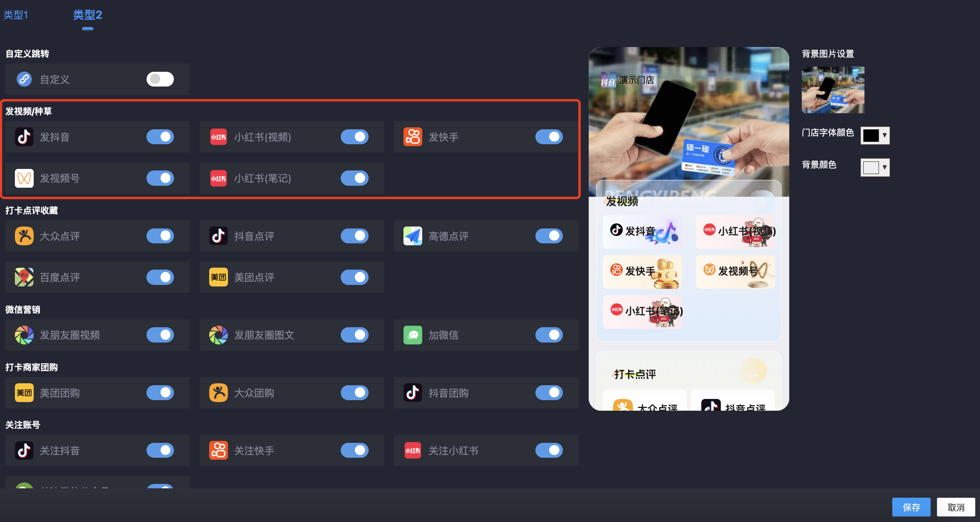Open the 门店字体颜色 color dropdown
The width and height of the screenshot is (980, 522).
pyautogui.click(x=875, y=136)
